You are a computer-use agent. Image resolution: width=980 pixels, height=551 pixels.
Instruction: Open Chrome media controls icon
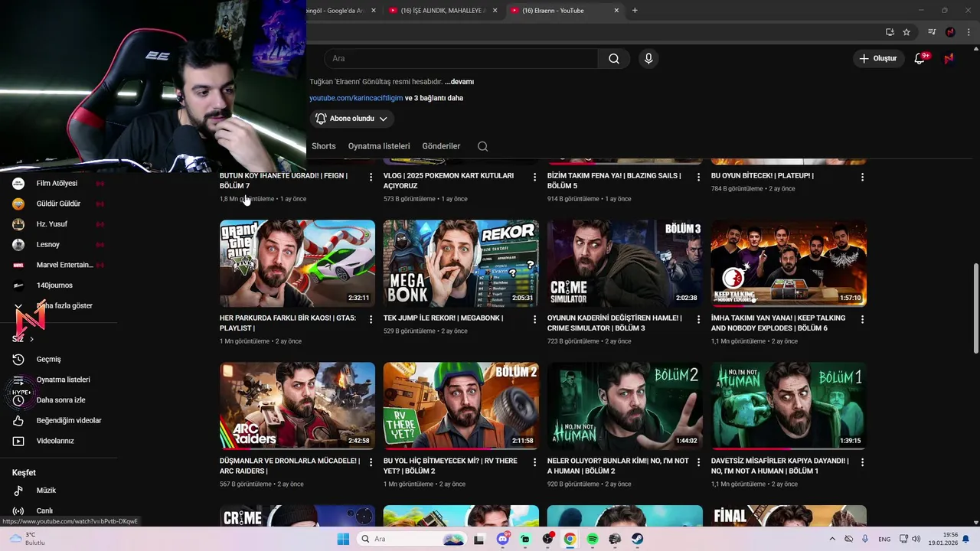(932, 32)
